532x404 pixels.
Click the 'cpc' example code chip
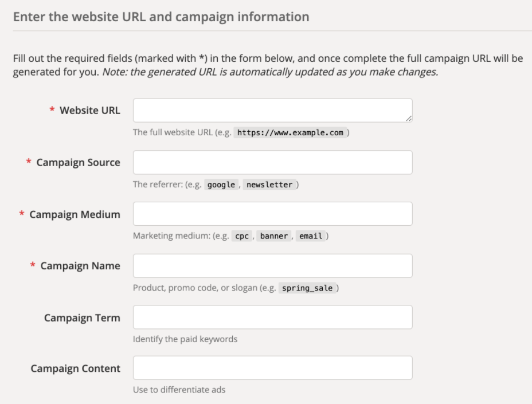click(242, 236)
